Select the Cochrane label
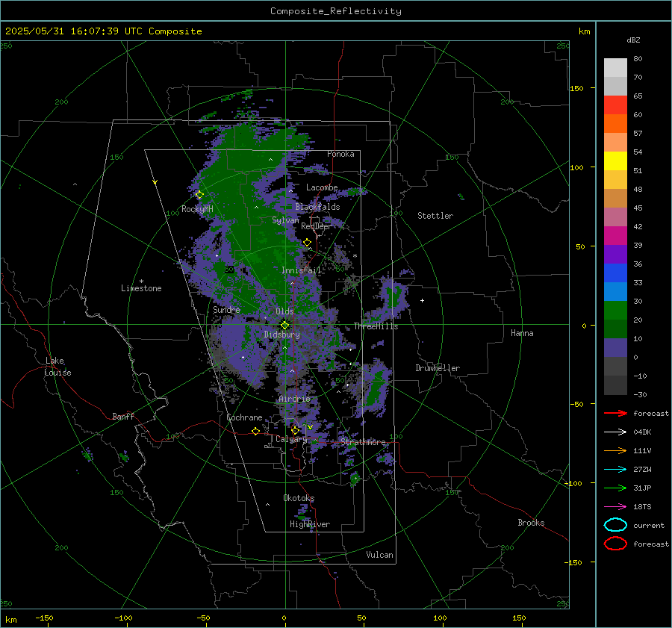 click(244, 417)
